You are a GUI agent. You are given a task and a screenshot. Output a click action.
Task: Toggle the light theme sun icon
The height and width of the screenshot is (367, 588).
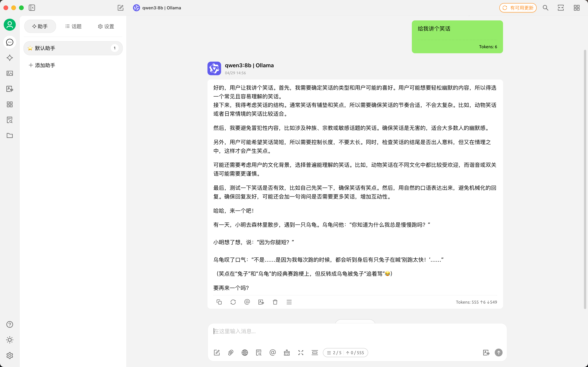click(x=10, y=340)
